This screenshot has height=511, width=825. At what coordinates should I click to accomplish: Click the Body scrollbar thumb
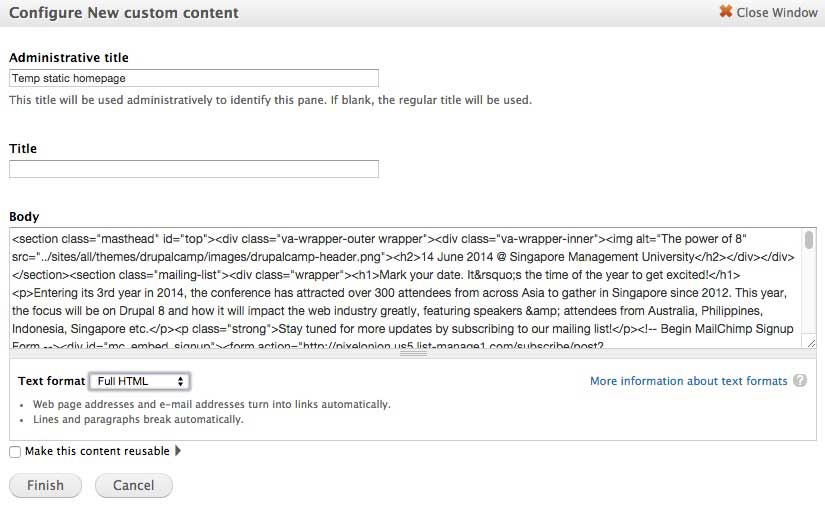coord(809,243)
